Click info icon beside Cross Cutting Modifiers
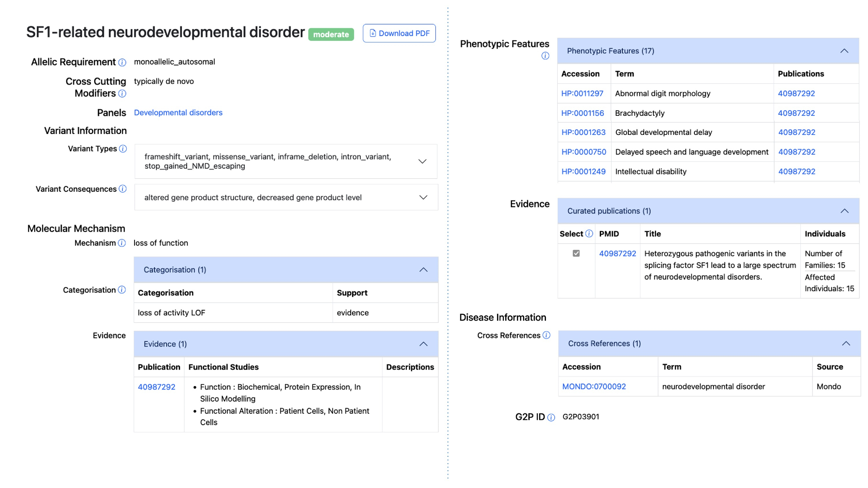This screenshot has height=488, width=868. 122,94
